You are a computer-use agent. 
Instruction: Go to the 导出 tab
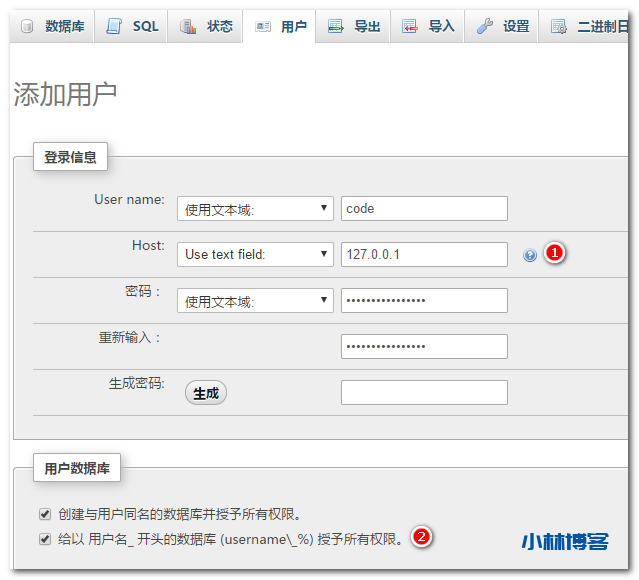pos(353,26)
